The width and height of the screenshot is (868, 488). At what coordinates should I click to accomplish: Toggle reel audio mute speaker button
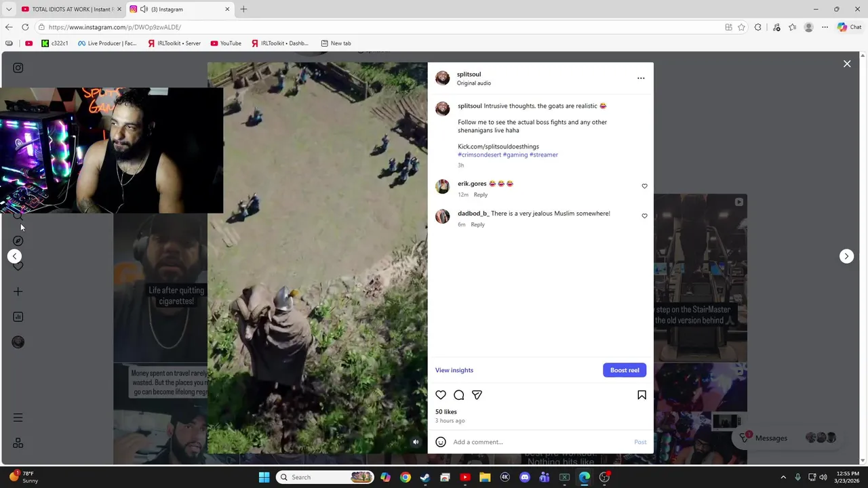pyautogui.click(x=416, y=442)
